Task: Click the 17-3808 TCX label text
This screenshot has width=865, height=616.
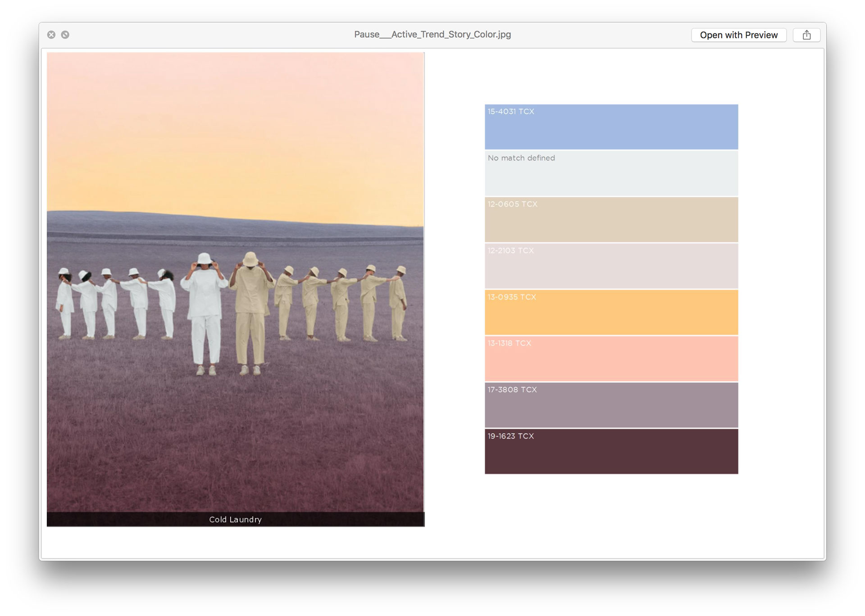Action: coord(512,390)
